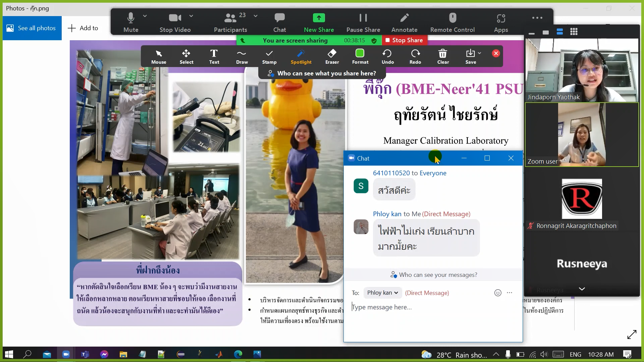The height and width of the screenshot is (362, 644).
Task: Select Jindaporn Yaothak video thumbnail
Action: [x=582, y=70]
